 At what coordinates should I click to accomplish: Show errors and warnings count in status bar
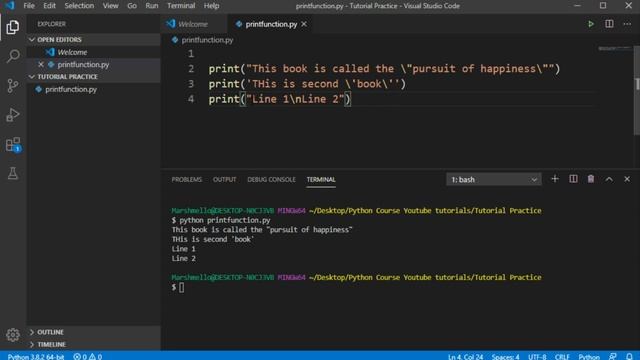88,357
